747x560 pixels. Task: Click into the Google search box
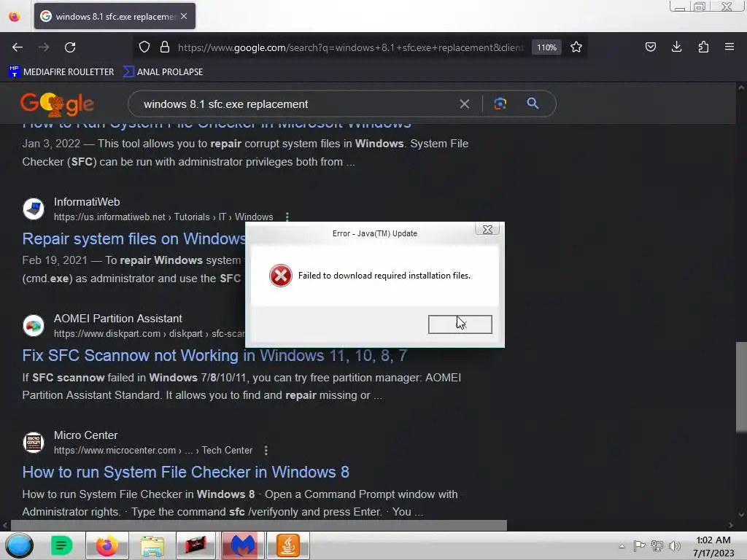click(x=295, y=104)
